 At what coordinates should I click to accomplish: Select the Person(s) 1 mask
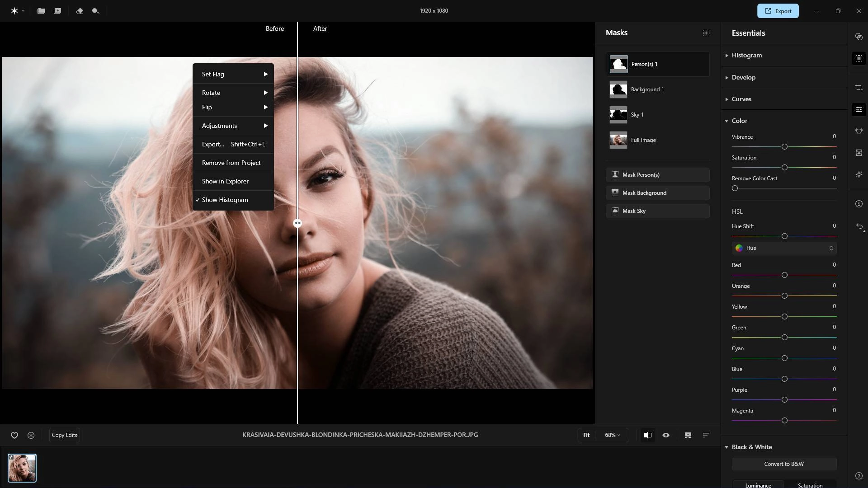tap(657, 64)
